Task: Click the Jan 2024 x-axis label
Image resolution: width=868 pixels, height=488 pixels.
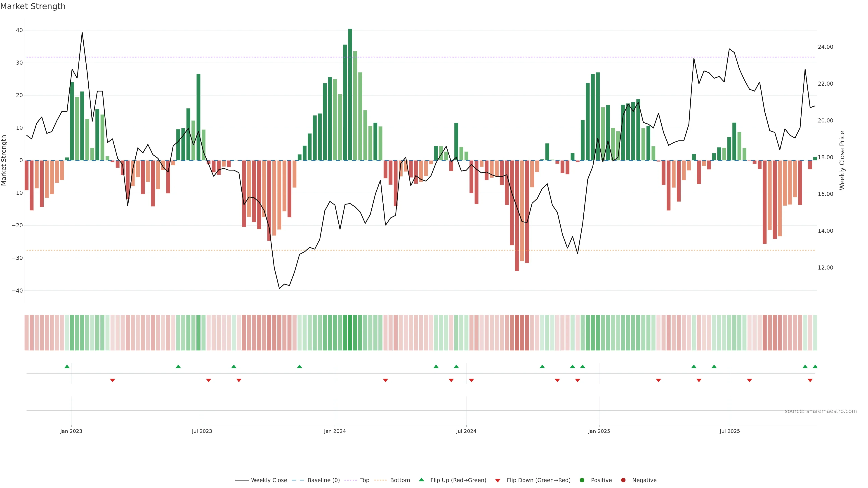Action: [335, 431]
